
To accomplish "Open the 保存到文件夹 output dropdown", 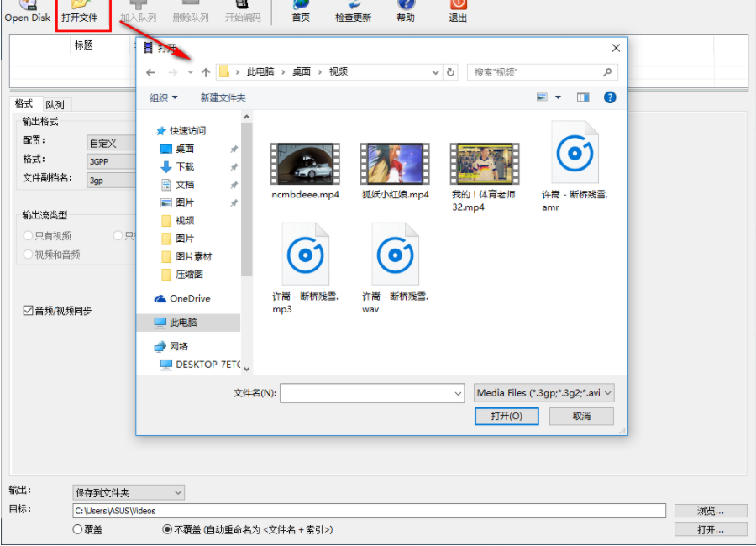I will (128, 492).
